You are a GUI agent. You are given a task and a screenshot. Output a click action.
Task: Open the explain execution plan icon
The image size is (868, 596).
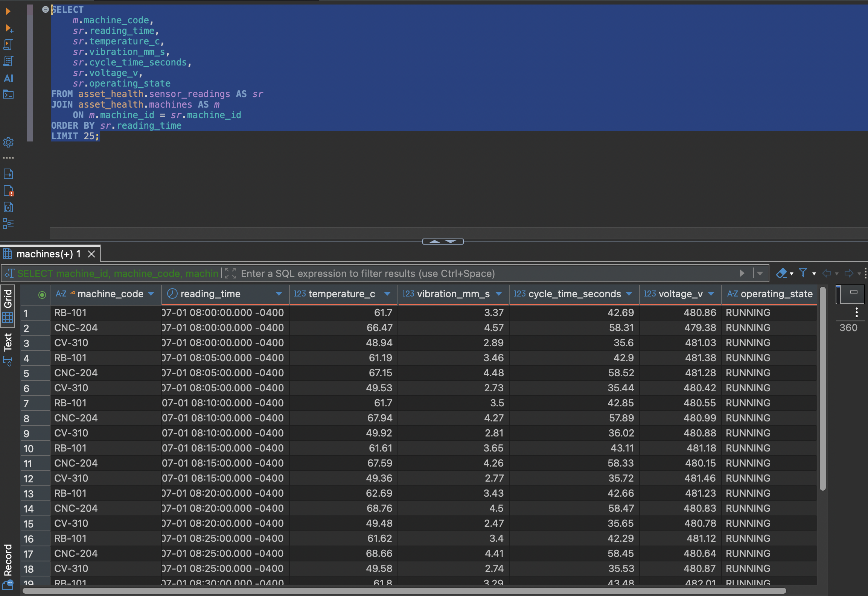(8, 61)
